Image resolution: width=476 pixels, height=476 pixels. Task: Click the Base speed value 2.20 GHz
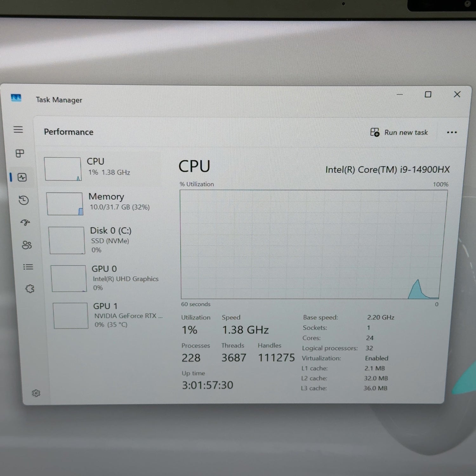click(380, 317)
